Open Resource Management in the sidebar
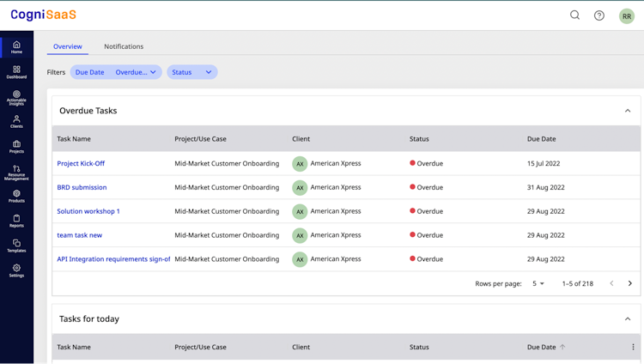Image resolution: width=644 pixels, height=364 pixels. pyautogui.click(x=16, y=172)
